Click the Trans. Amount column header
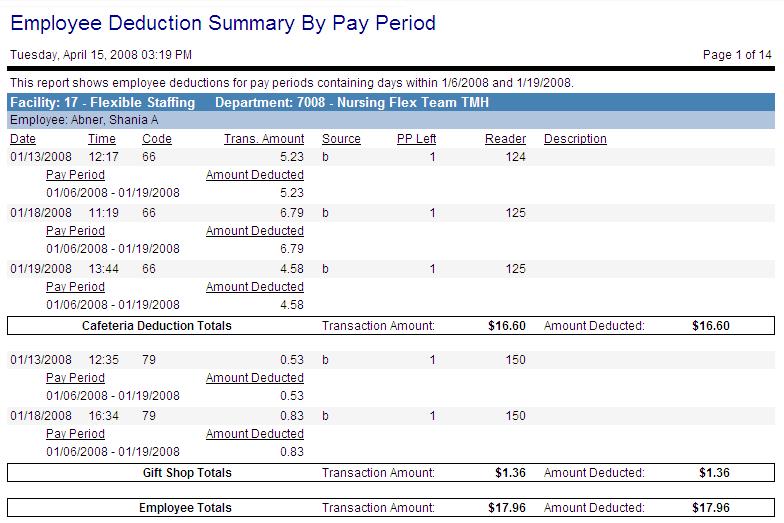784x523 pixels. (x=264, y=139)
